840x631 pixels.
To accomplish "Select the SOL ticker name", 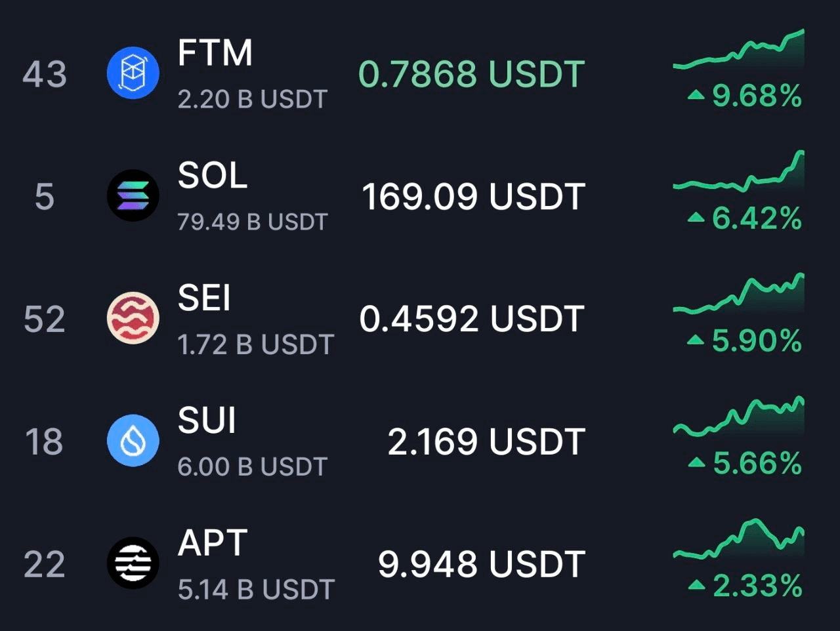I will tap(213, 175).
